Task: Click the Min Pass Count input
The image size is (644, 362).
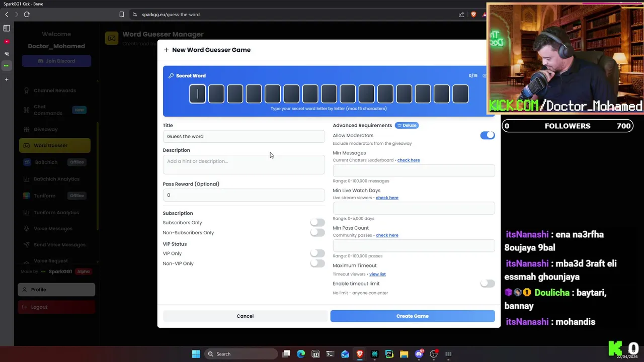Action: click(x=414, y=246)
